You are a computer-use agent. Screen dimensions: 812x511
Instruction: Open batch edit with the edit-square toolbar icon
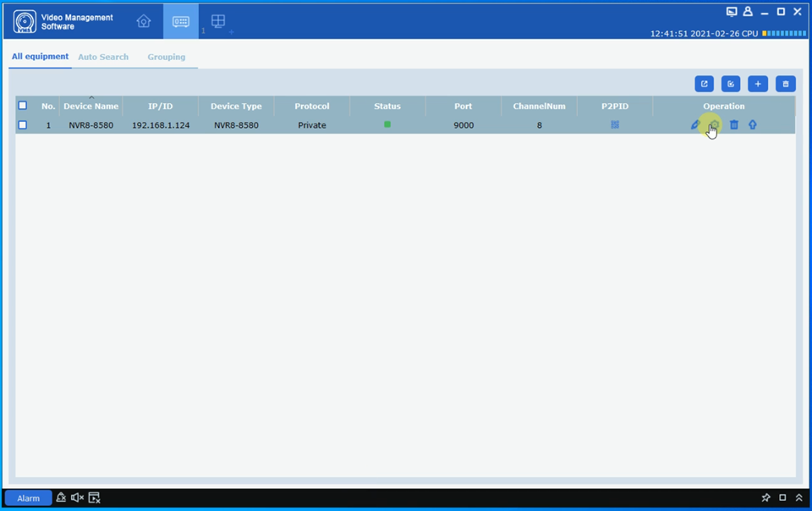pyautogui.click(x=730, y=84)
